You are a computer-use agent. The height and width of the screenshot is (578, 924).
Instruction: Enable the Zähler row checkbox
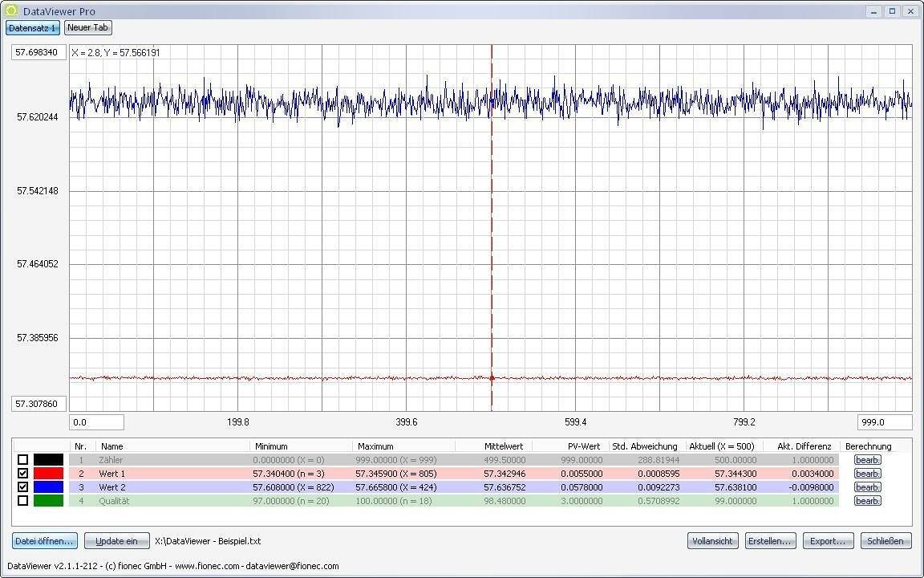[23, 459]
